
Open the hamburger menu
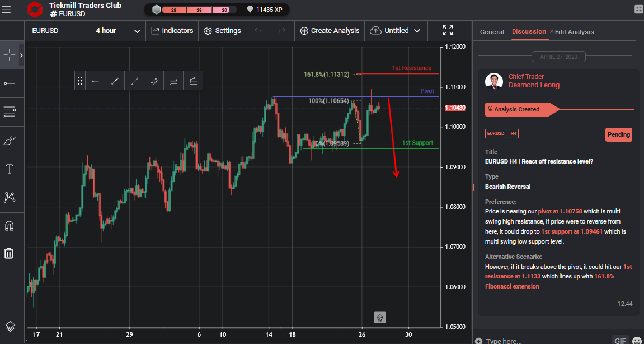coord(6,9)
